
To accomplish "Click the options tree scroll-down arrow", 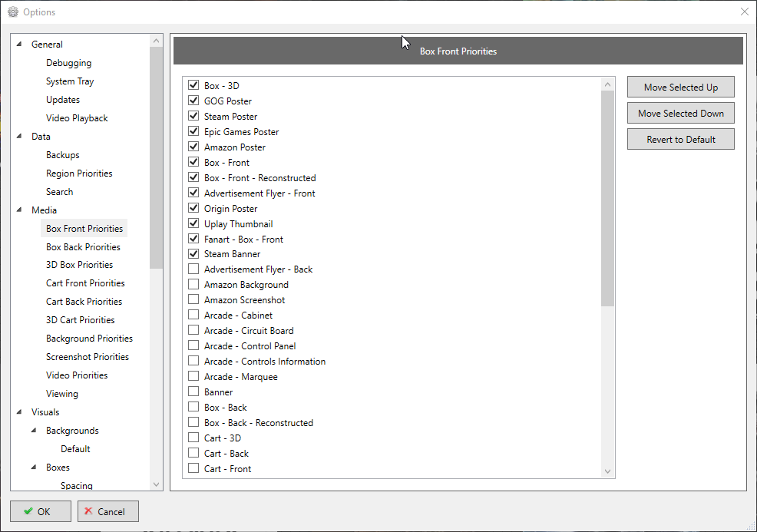I will pos(156,484).
